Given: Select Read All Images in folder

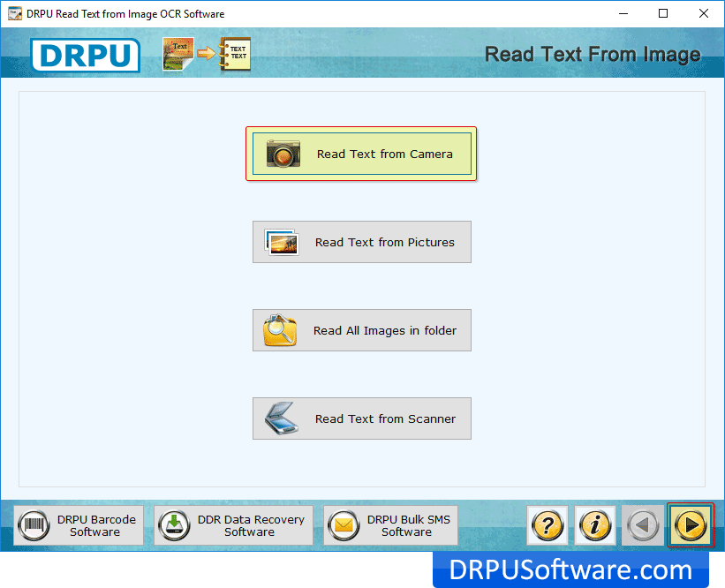Looking at the screenshot, I should (385, 330).
